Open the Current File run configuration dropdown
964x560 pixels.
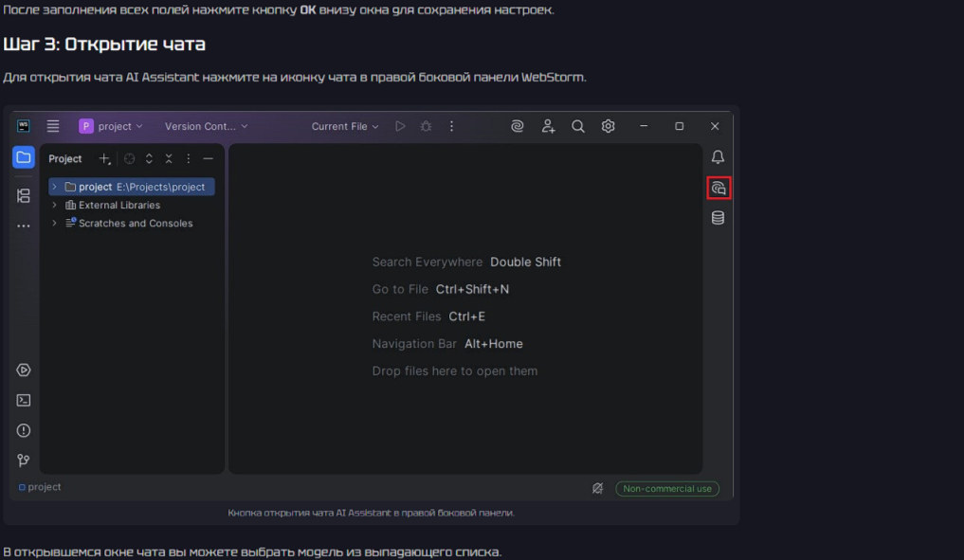tap(345, 126)
